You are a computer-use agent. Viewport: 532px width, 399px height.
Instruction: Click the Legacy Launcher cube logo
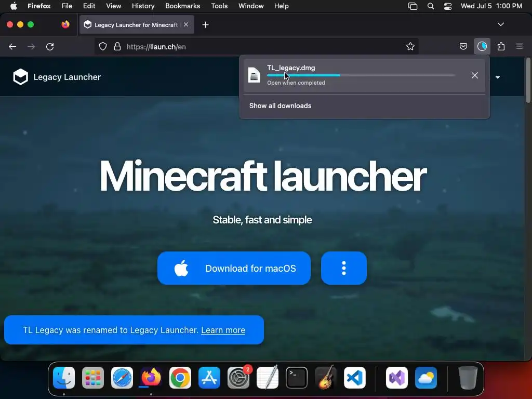20,77
